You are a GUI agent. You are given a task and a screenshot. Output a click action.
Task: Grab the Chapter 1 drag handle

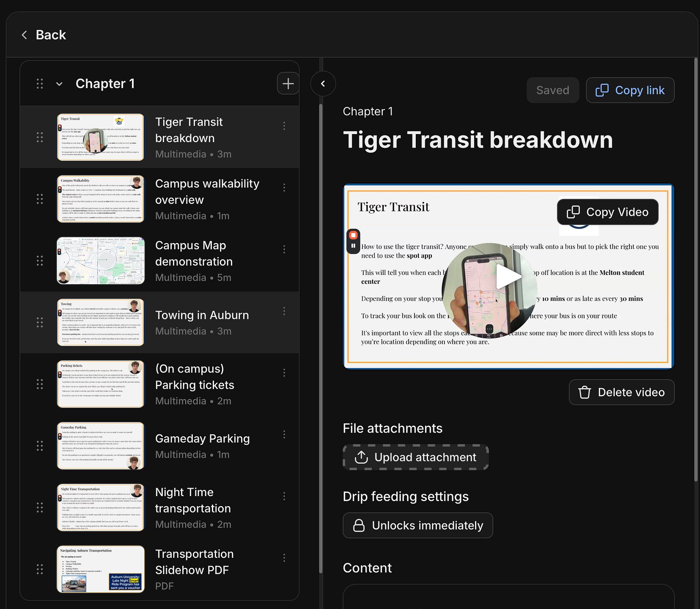[40, 84]
